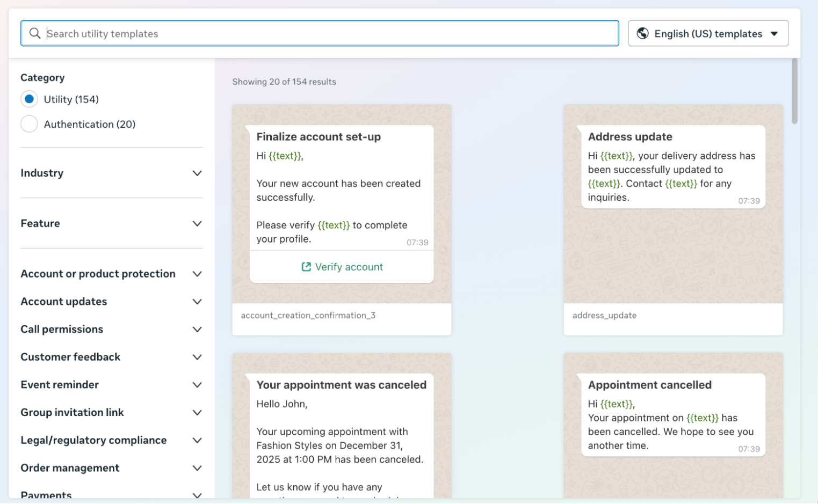Image resolution: width=818 pixels, height=504 pixels.
Task: Expand Order management chevron
Action: click(197, 468)
